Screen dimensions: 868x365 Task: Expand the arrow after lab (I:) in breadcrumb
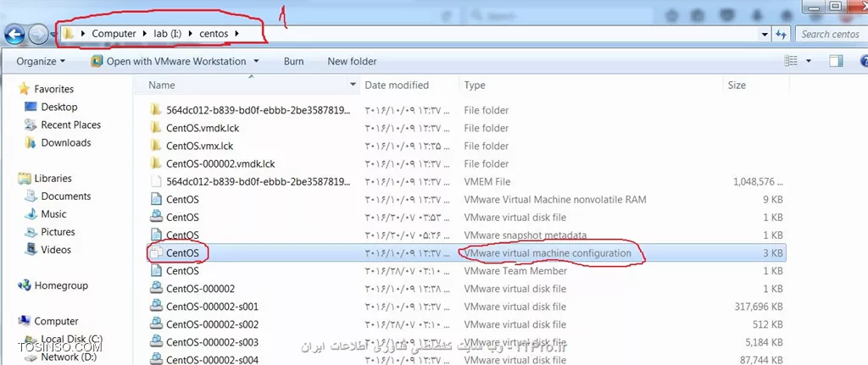191,34
